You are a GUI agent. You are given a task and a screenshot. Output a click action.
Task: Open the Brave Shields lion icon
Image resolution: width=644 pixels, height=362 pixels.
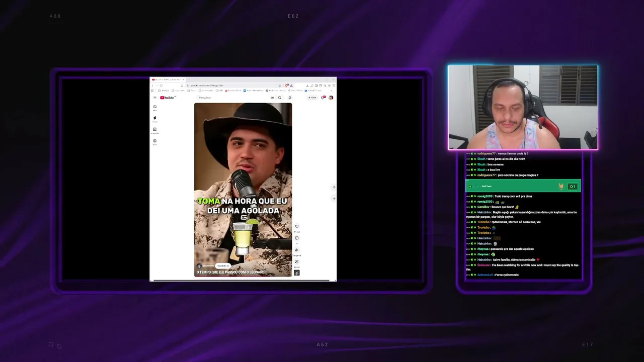[x=287, y=85]
